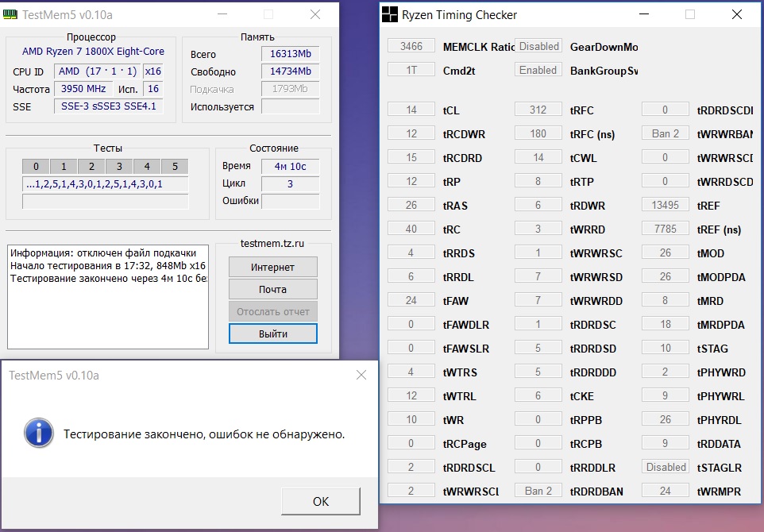Minimize the Ryzen Timing Checker window
764x532 pixels.
(644, 14)
